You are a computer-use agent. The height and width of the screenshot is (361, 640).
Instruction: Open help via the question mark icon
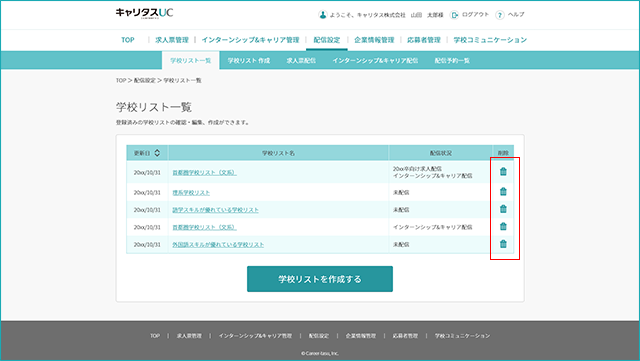coord(500,15)
